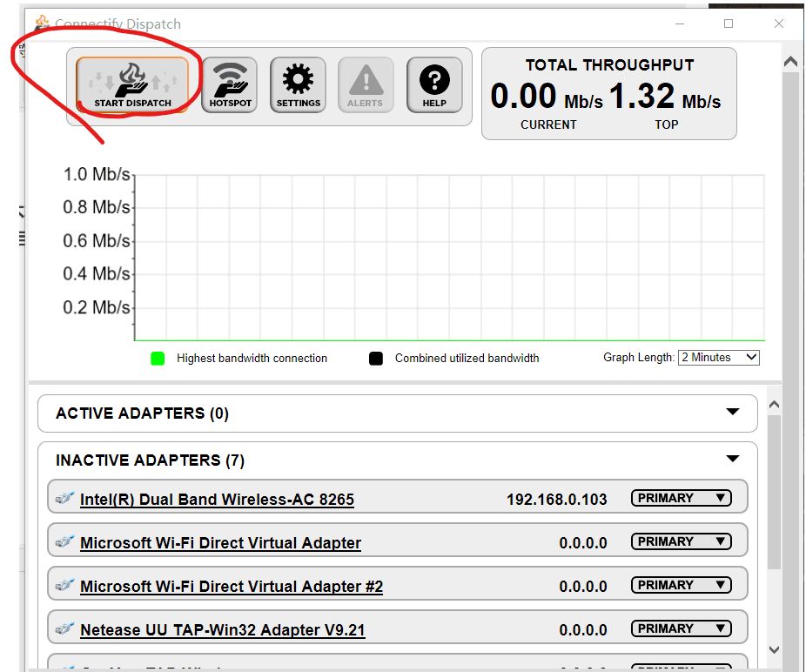Maximize the Connectify Dispatch window
This screenshot has height=672, width=806.
tap(729, 24)
